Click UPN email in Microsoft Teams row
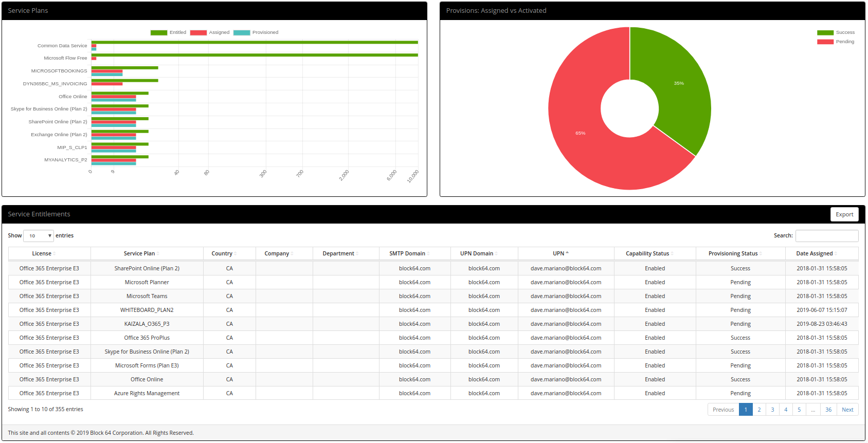The image size is (868, 443). point(566,296)
